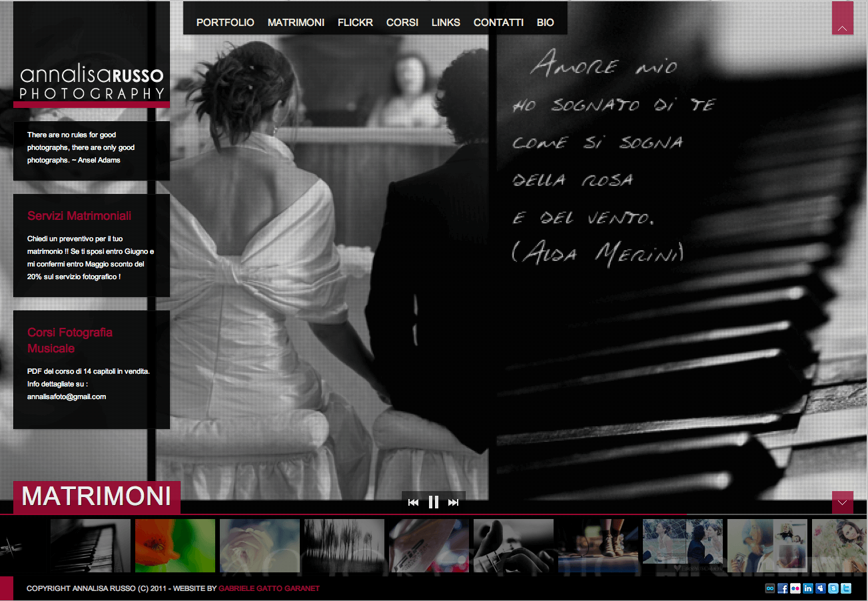Open the MySpace icon in the footer

coord(821,588)
